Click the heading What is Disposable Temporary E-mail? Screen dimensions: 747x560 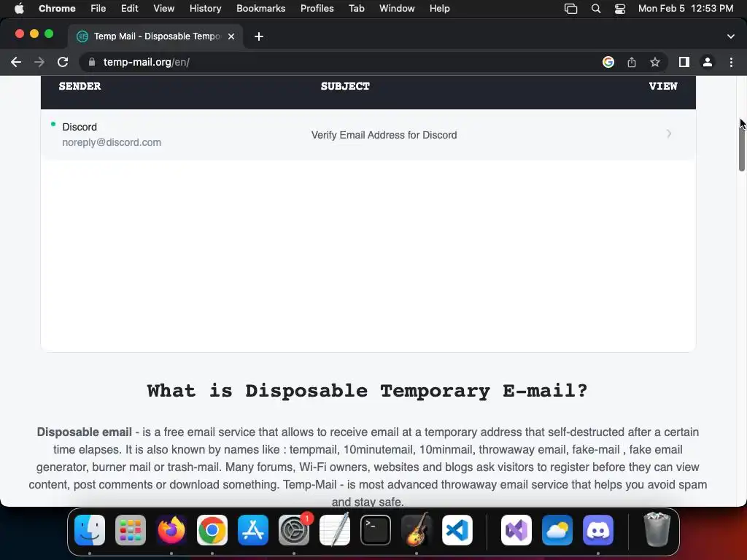click(x=368, y=391)
